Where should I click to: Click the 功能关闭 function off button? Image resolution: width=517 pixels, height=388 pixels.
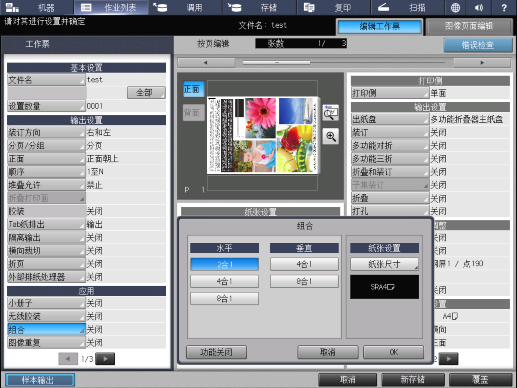coord(216,352)
